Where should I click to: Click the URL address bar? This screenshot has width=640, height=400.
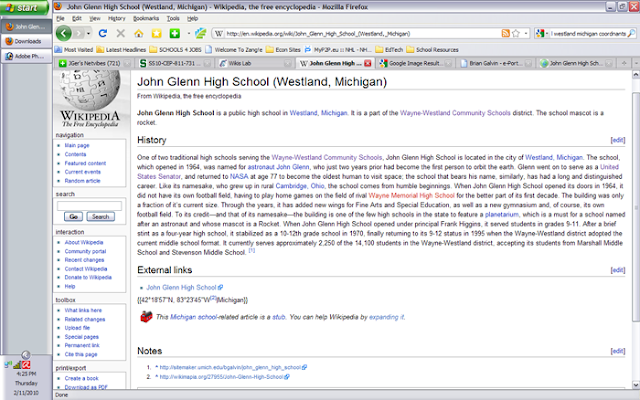tap(362, 33)
